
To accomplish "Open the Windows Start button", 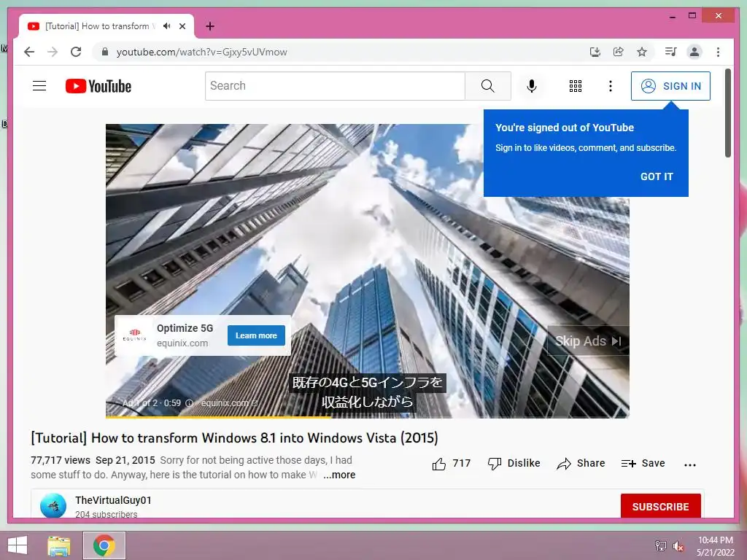I will click(18, 545).
